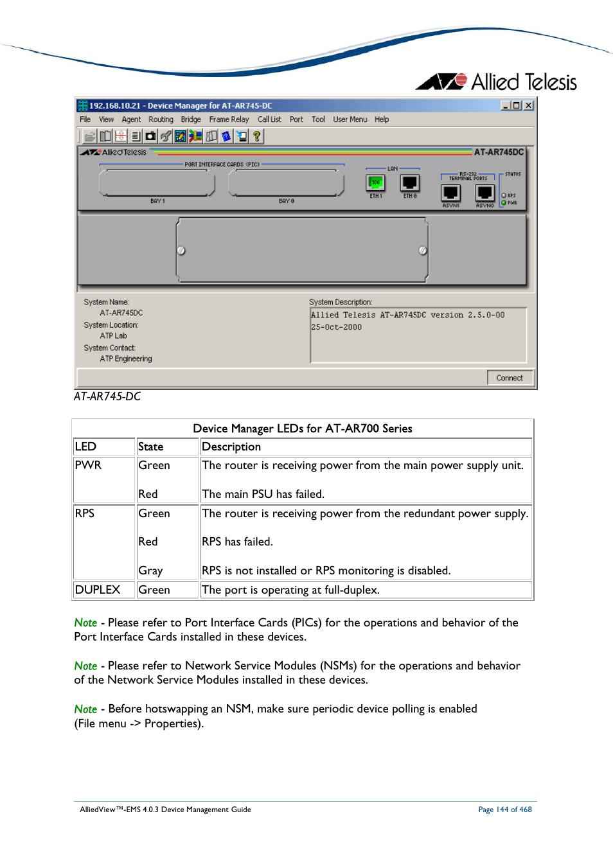Click the large NSM bay cover
The width and height of the screenshot is (613, 868).
302,250
